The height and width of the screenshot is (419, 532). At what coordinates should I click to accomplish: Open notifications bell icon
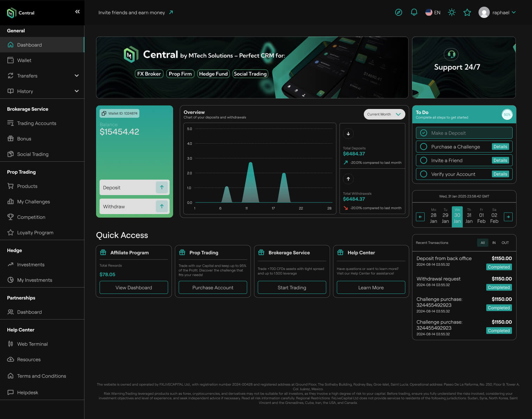[x=414, y=12]
